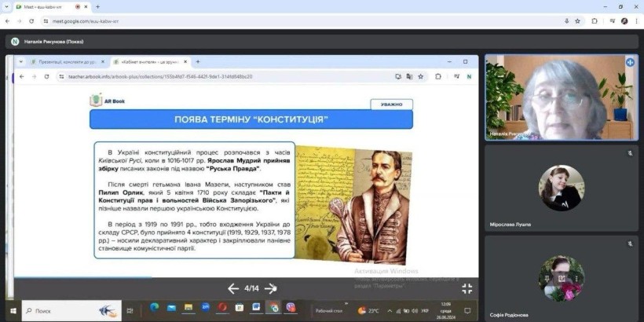Open Task View on the taskbar

[130, 311]
